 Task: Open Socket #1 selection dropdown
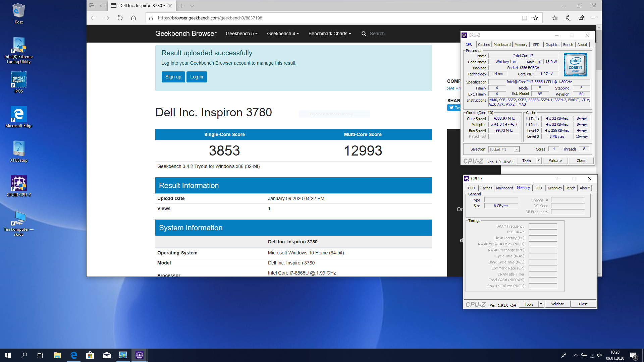point(517,149)
